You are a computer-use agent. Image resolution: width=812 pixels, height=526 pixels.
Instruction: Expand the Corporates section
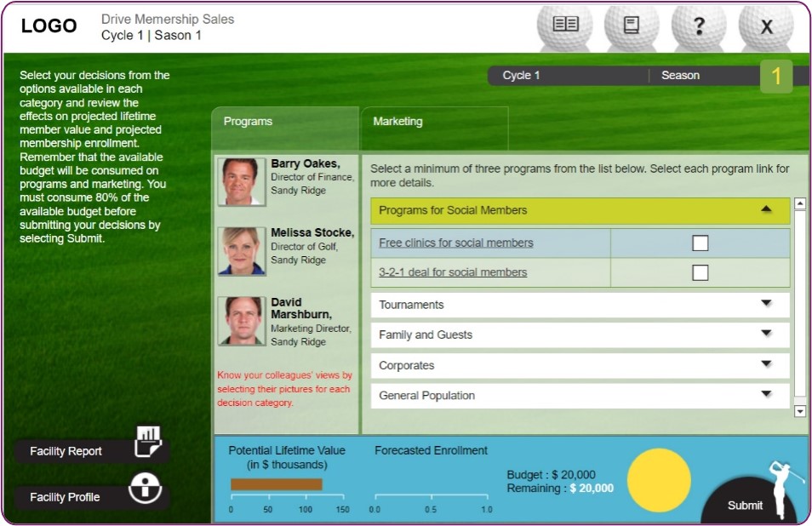pos(580,365)
